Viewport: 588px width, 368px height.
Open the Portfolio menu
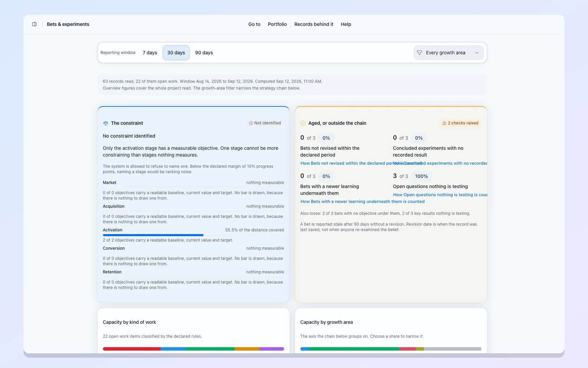(x=277, y=24)
